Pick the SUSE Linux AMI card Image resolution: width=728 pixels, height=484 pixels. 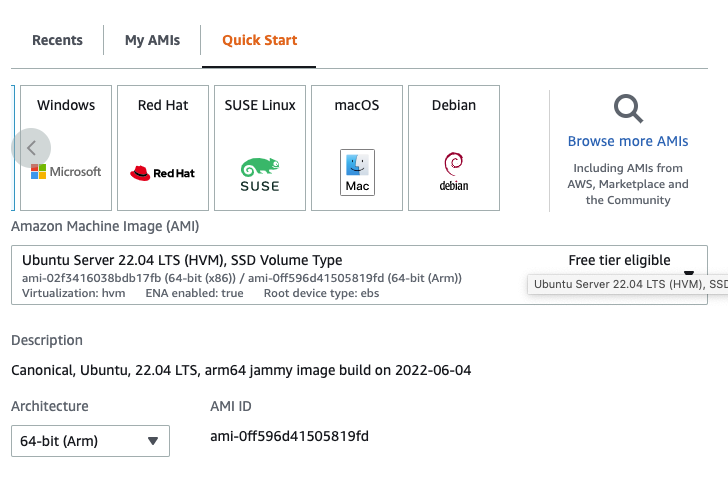click(x=260, y=148)
